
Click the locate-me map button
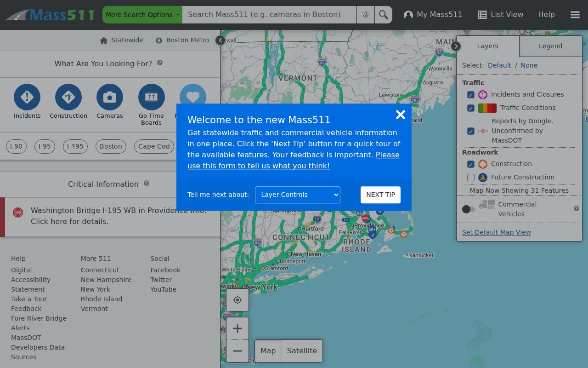point(237,300)
